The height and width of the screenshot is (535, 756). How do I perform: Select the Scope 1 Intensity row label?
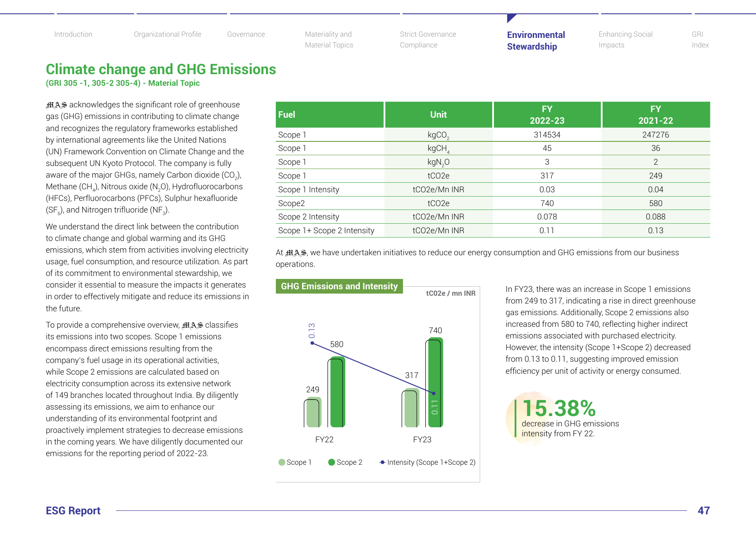[x=309, y=190]
